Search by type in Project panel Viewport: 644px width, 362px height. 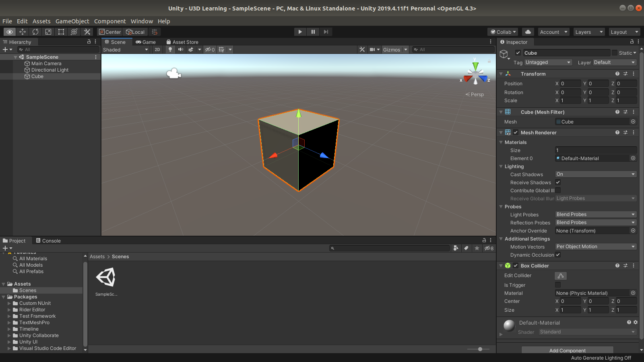456,248
